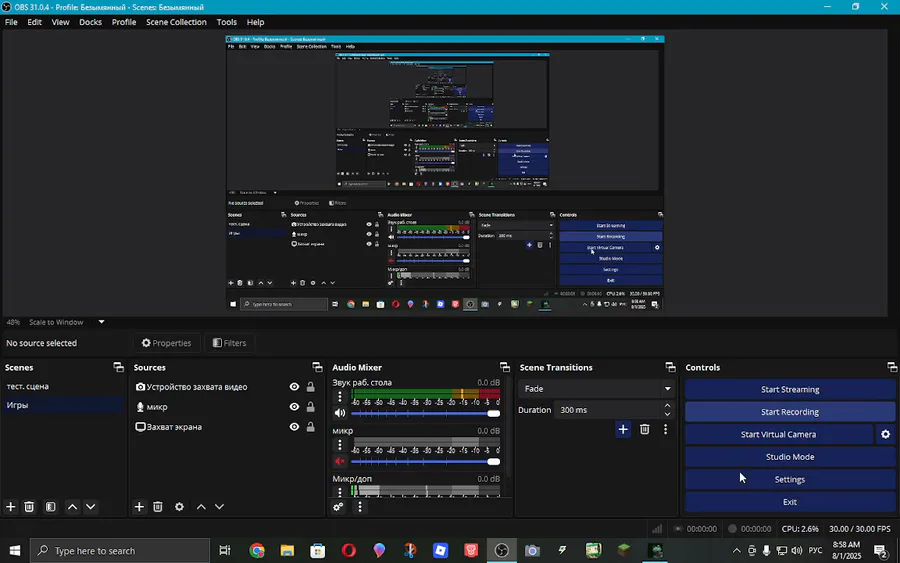Screen dimensions: 900x563
Task: Undock the Scene Transitions panel icon
Action: click(x=670, y=367)
